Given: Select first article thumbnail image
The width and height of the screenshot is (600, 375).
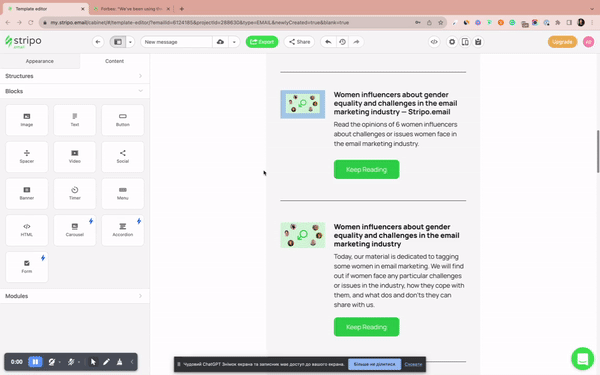Looking at the screenshot, I should [x=303, y=104].
